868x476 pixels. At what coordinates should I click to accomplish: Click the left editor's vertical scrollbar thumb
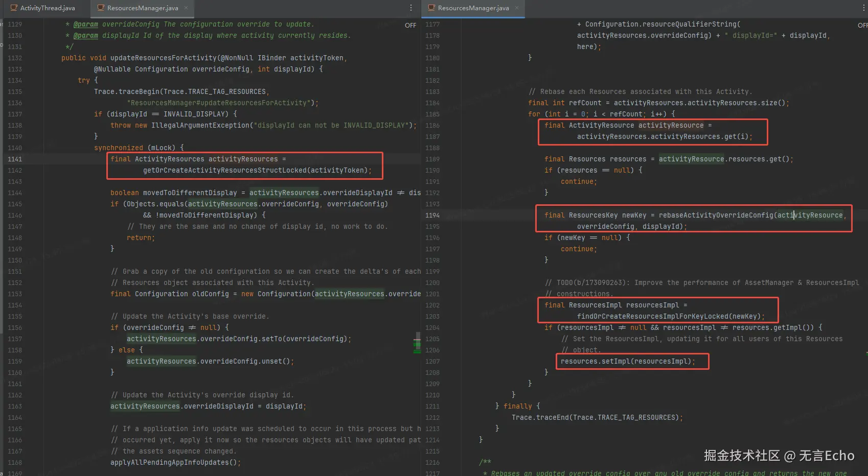pyautogui.click(x=417, y=337)
